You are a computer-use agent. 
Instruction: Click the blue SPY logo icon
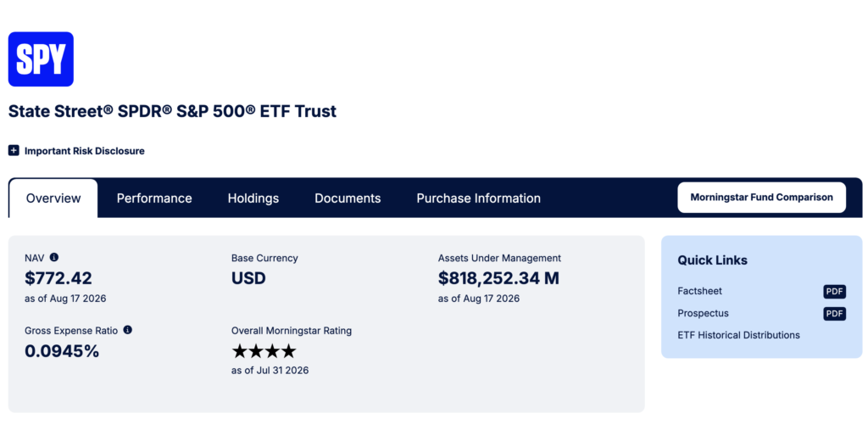(x=41, y=59)
